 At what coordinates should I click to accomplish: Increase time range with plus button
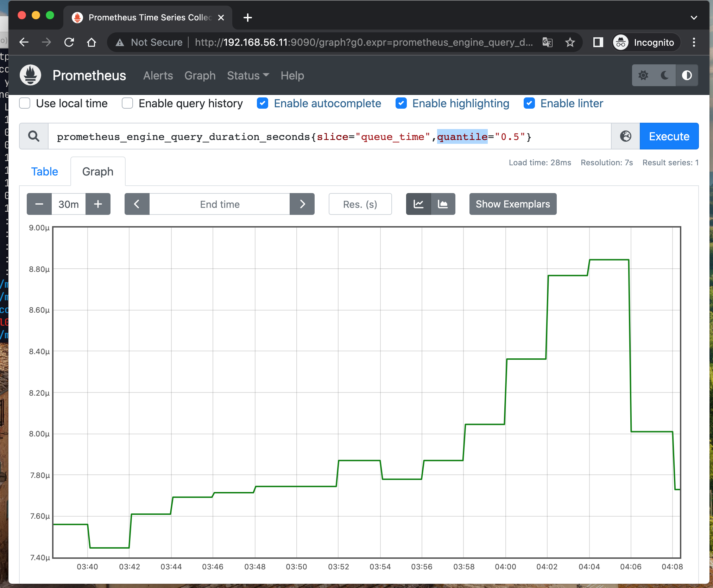[x=98, y=204]
